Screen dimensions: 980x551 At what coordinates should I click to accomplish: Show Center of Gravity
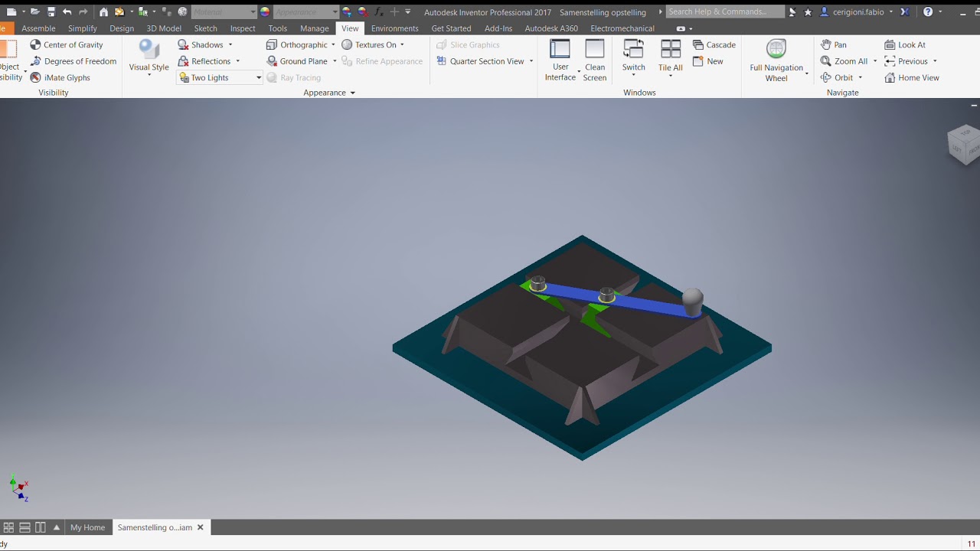pos(67,44)
